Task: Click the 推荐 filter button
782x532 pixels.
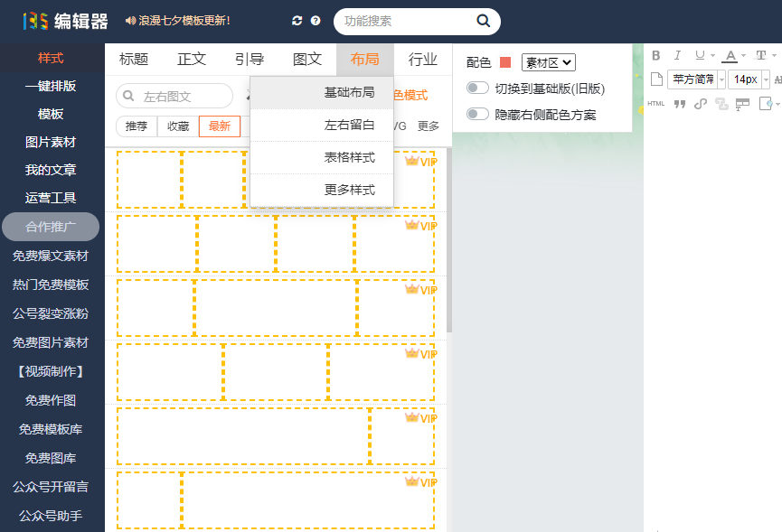Action: pyautogui.click(x=137, y=126)
